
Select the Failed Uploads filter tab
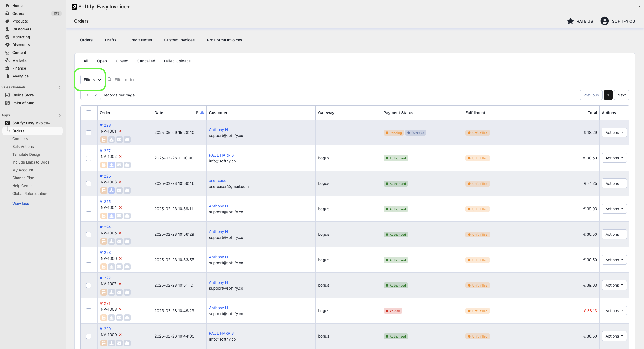point(177,61)
